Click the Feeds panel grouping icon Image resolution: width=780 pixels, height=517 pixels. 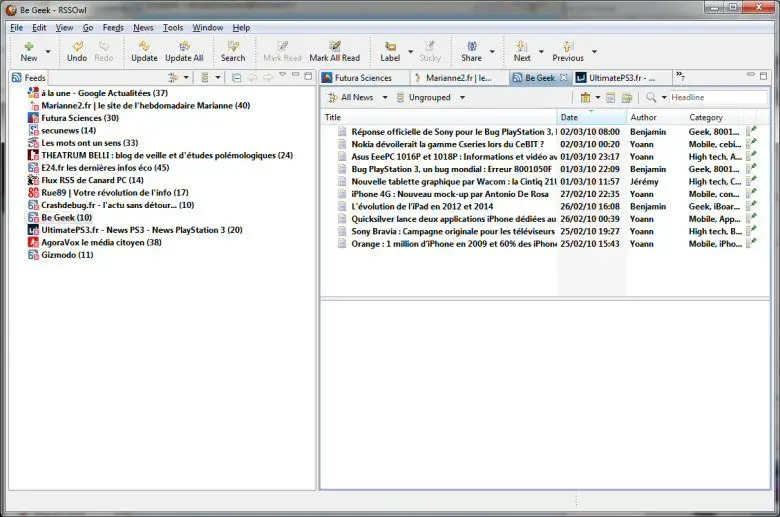204,78
